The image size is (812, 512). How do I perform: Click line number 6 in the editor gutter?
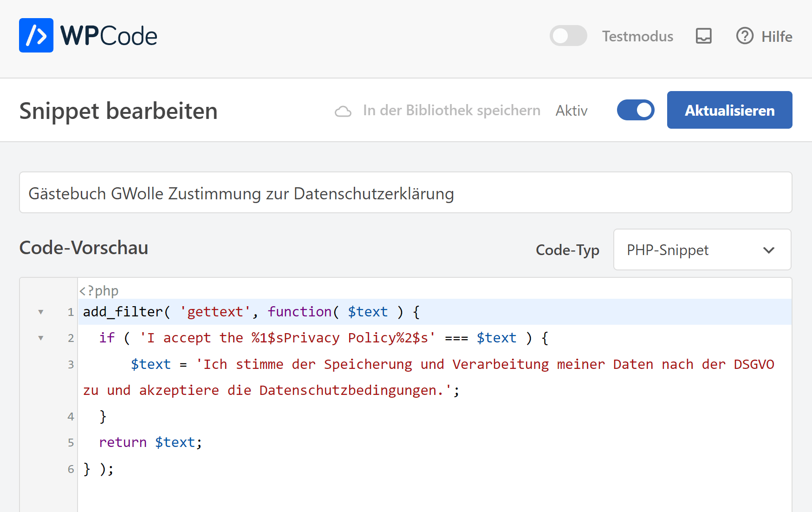pyautogui.click(x=71, y=469)
